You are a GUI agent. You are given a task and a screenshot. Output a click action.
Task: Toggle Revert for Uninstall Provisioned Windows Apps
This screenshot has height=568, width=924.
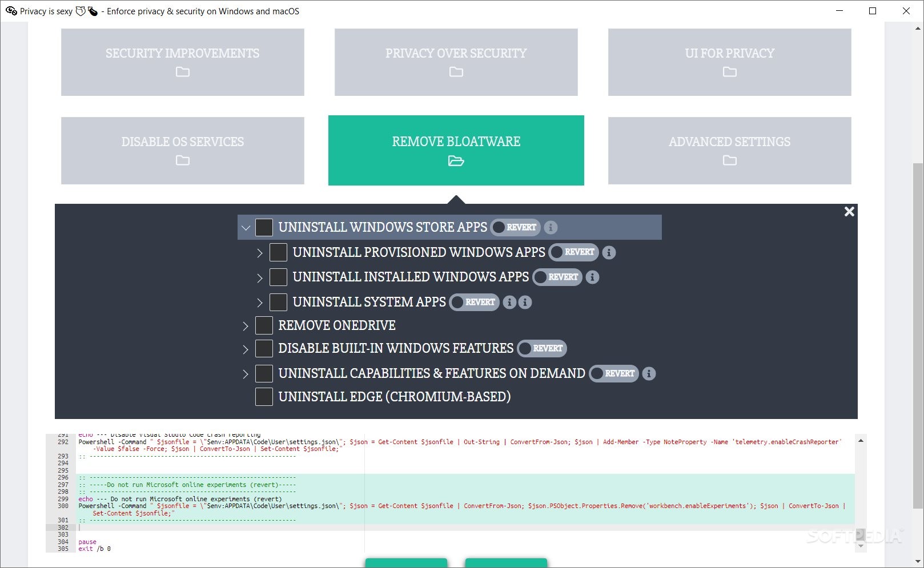click(574, 252)
